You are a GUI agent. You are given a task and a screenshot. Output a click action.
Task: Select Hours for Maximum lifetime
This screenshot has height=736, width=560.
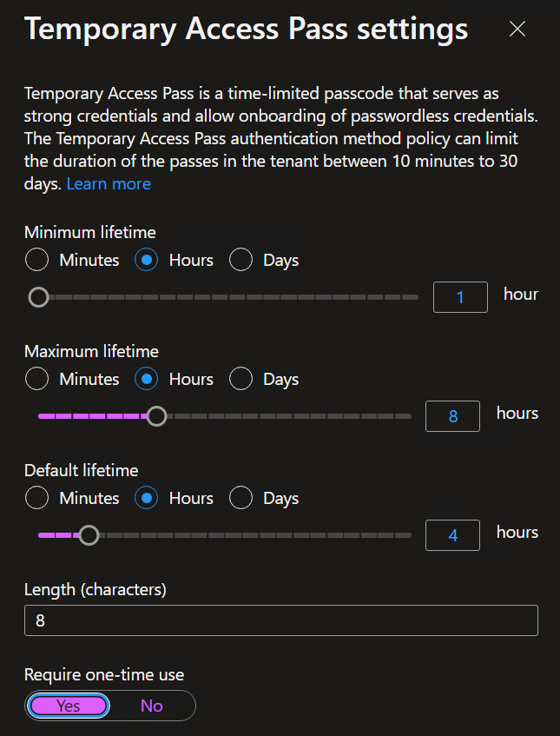click(x=146, y=379)
